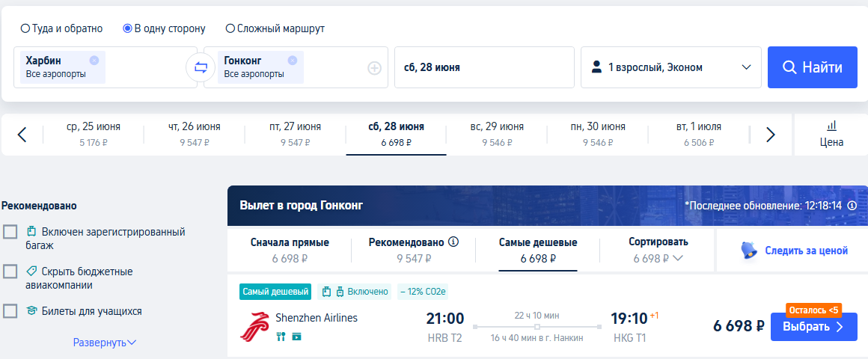Expand filters via Развернуть link
Image resolution: width=868 pixels, height=359 pixels.
pos(105,343)
